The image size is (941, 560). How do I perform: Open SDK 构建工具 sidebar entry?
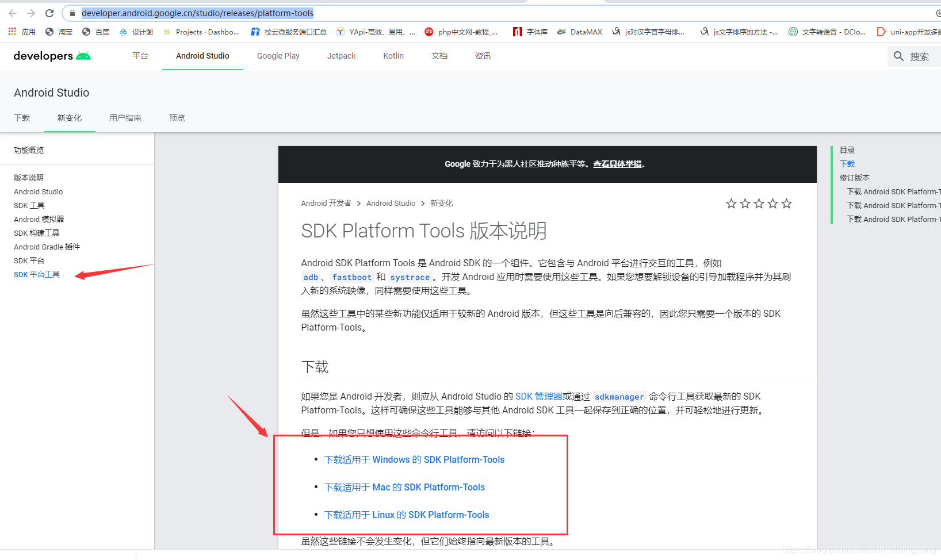click(x=37, y=233)
